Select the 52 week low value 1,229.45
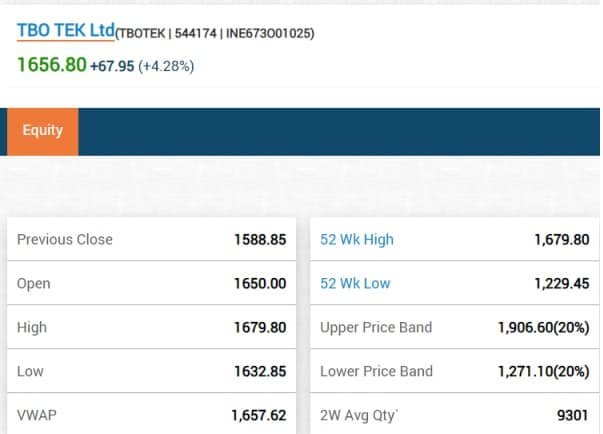 (x=562, y=284)
